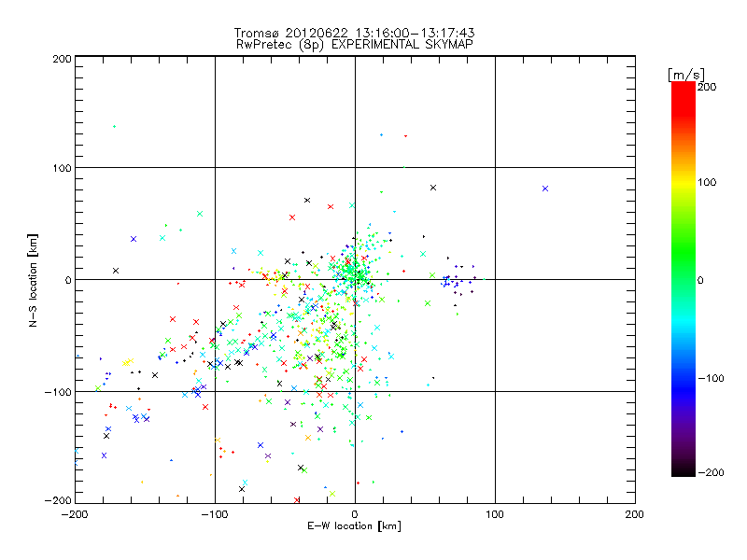Click the '100' tick label on the E-W axis
Image resolution: width=747 pixels, height=560 pixels.
(x=495, y=514)
